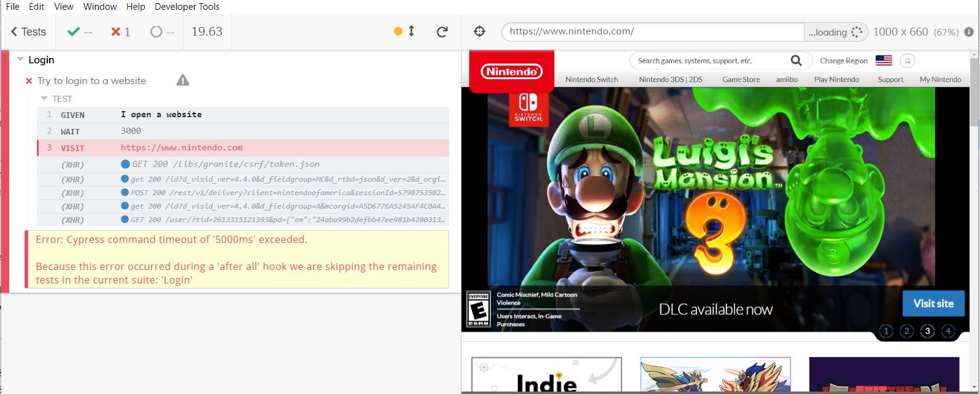Open the Developer Tools menu
The image size is (980, 394).
187,6
